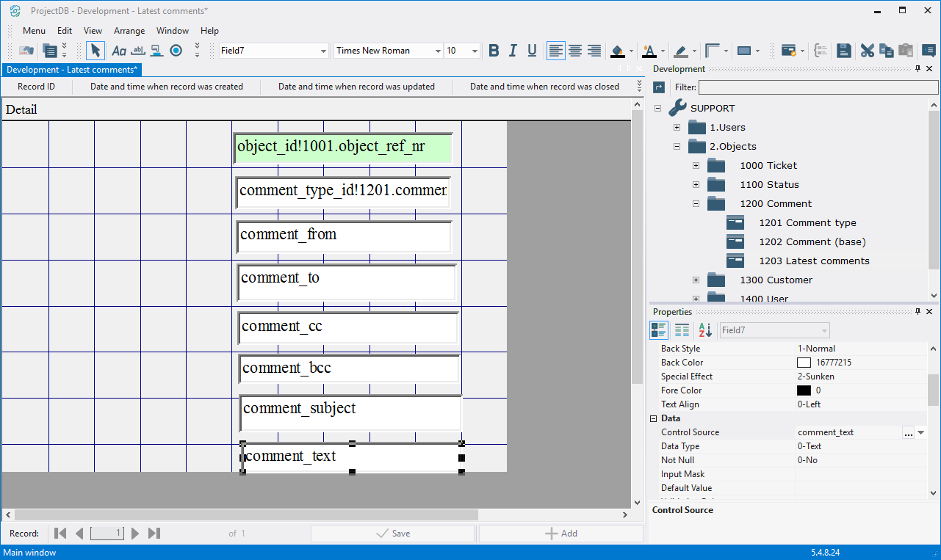Open the Times New Roman font dropdown

[x=438, y=51]
